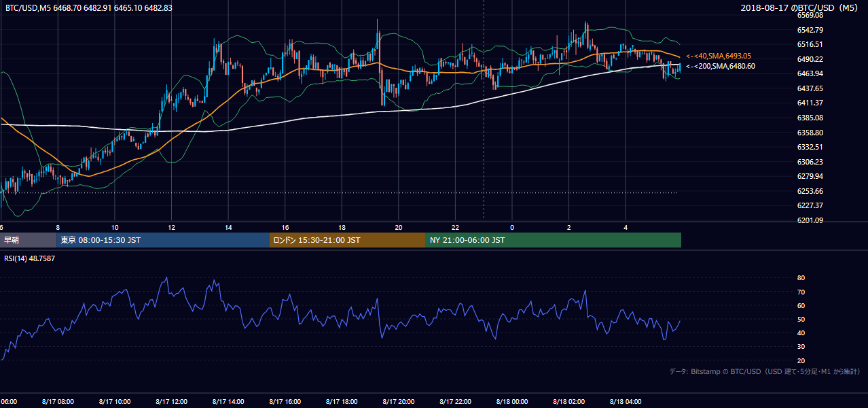The height and width of the screenshot is (408, 868).
Task: Click the ロンドン 15:30-21:00 JST session bar
Action: 348,240
